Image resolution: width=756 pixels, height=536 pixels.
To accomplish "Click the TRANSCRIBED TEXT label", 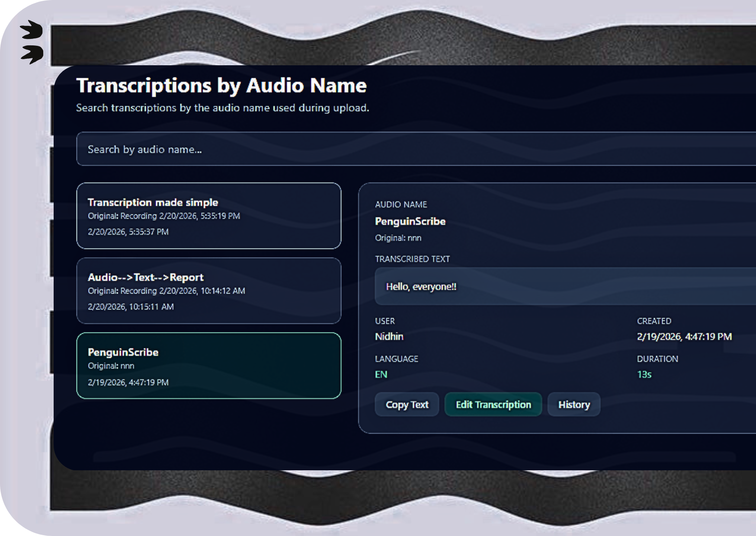I will click(x=412, y=259).
